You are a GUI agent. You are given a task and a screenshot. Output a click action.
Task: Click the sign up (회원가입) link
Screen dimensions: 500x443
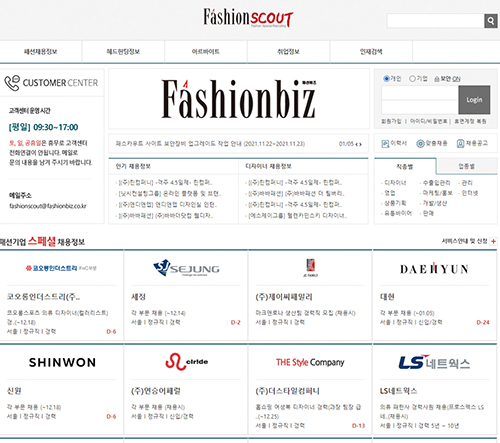click(391, 121)
